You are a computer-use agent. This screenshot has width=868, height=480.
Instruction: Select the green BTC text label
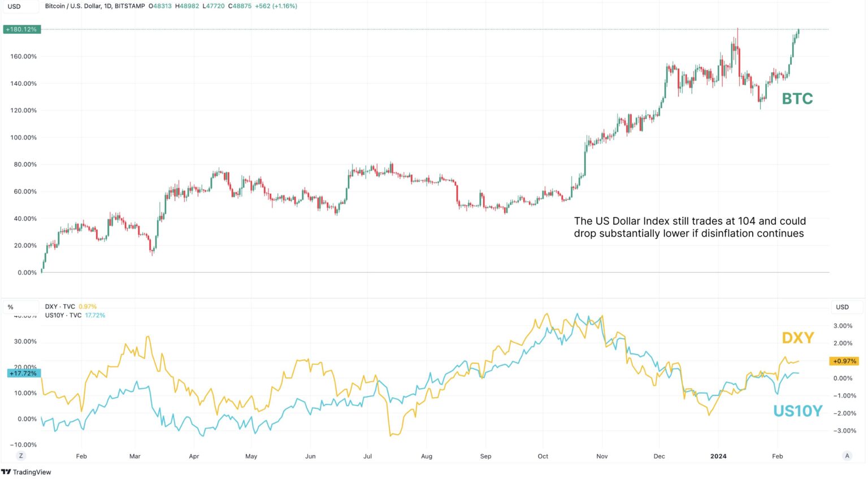point(797,99)
